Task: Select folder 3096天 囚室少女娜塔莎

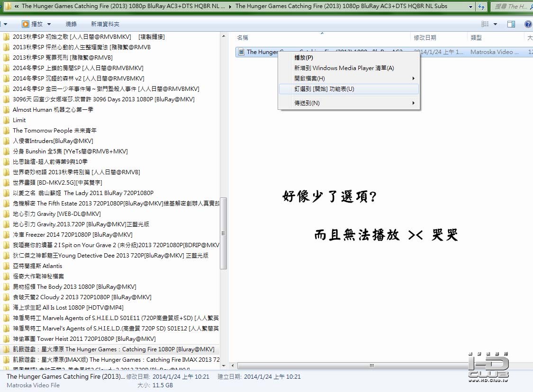Action: point(99,99)
